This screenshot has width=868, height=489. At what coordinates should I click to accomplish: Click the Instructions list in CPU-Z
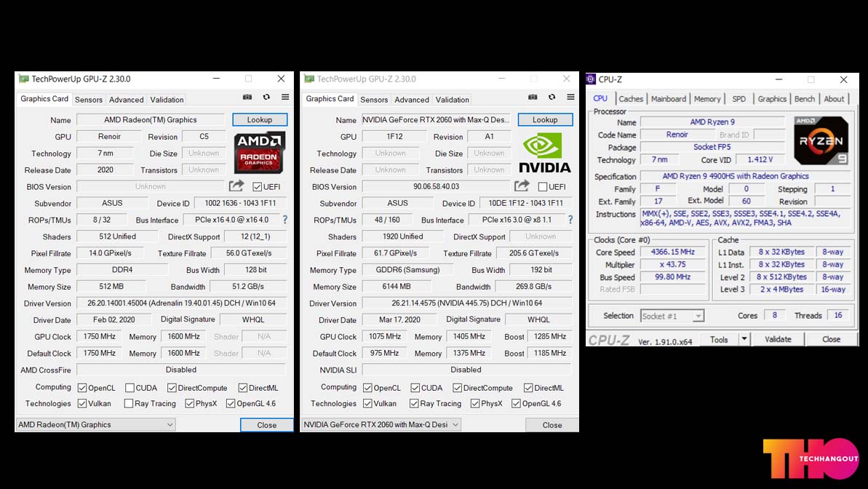[745, 218]
